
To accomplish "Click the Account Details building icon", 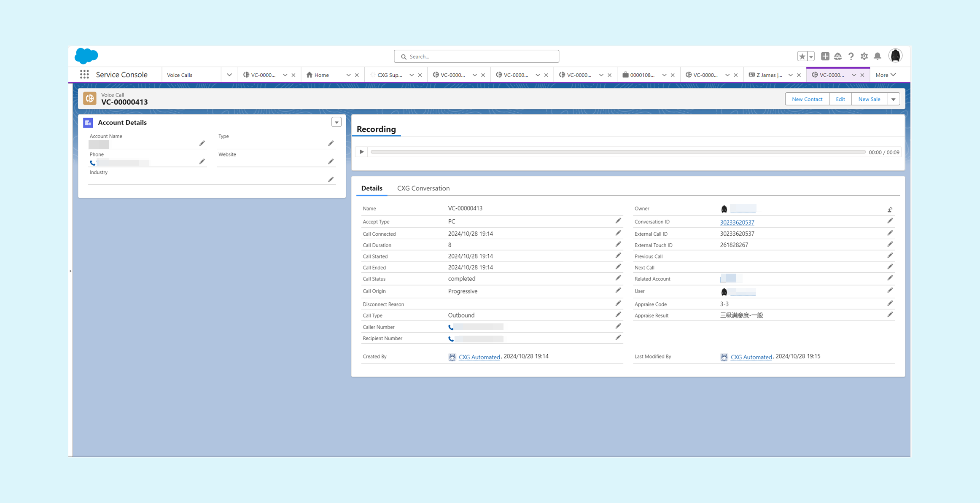I will (x=88, y=123).
